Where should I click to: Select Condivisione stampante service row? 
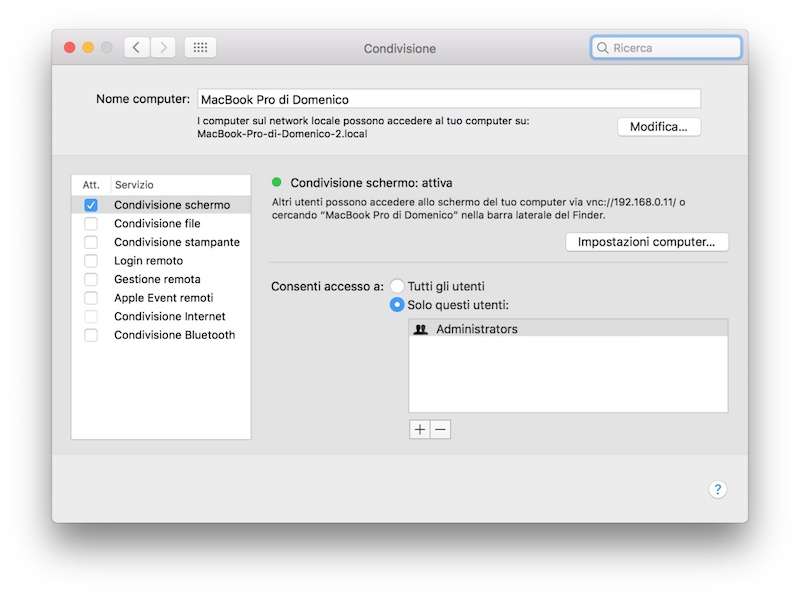pyautogui.click(x=161, y=242)
